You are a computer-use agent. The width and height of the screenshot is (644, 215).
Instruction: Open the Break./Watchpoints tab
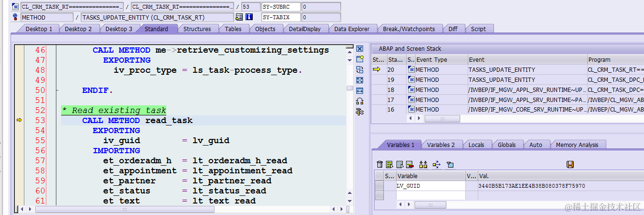click(x=409, y=29)
